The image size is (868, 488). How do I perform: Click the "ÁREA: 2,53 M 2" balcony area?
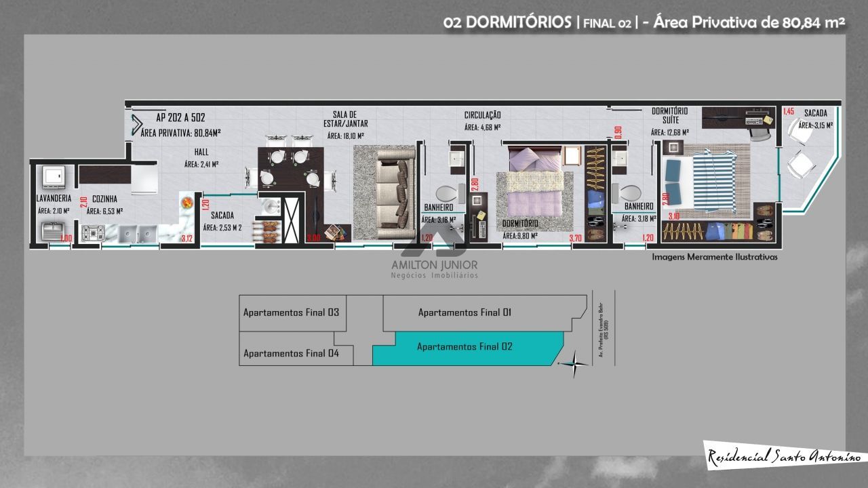coord(222,228)
